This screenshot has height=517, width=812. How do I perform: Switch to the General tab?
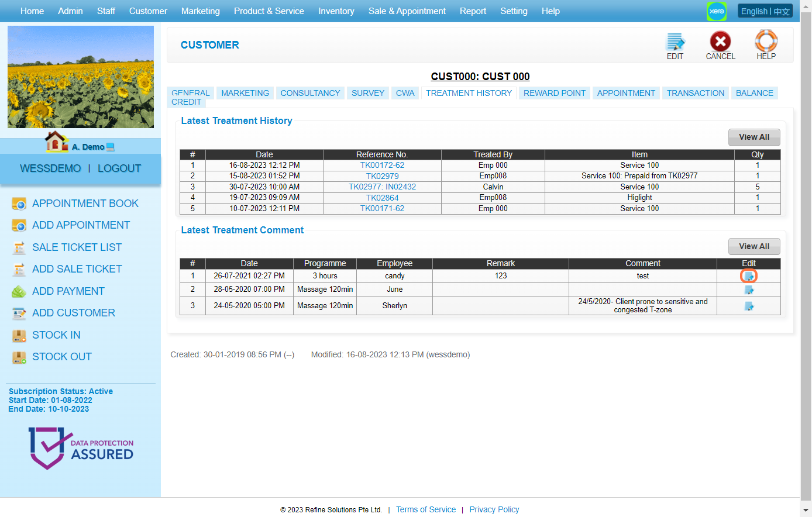(x=191, y=94)
